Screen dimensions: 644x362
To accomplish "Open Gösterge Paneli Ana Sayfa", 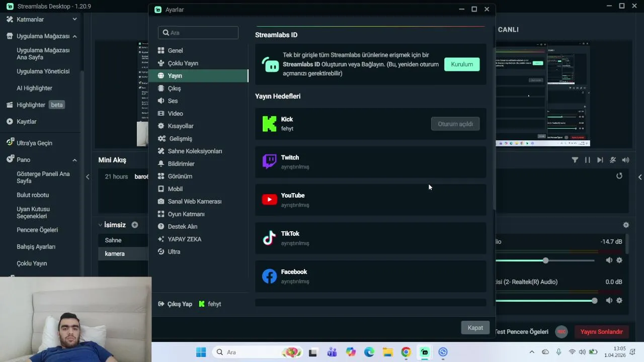I will [x=43, y=177].
